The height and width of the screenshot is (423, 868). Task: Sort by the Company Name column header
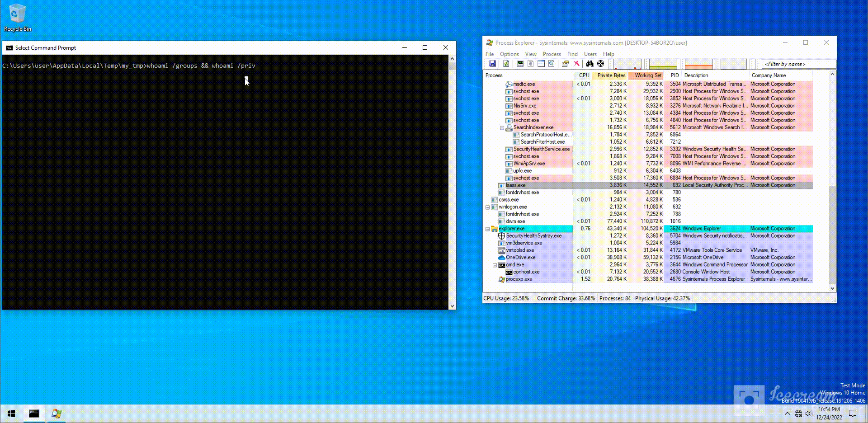(x=781, y=75)
